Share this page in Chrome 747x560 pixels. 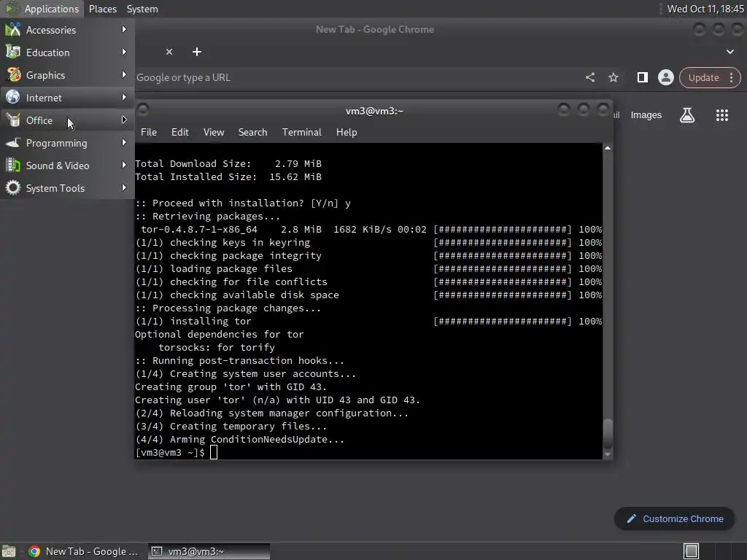pyautogui.click(x=590, y=77)
